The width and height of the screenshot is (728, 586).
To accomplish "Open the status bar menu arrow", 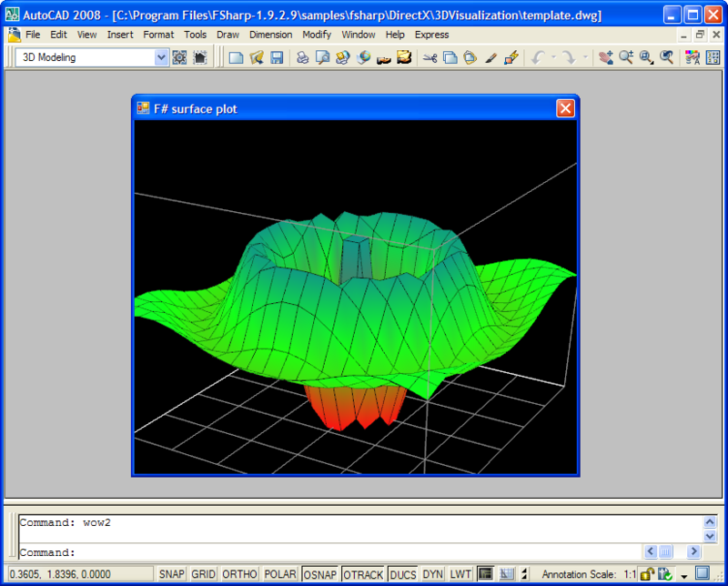I will tap(683, 575).
